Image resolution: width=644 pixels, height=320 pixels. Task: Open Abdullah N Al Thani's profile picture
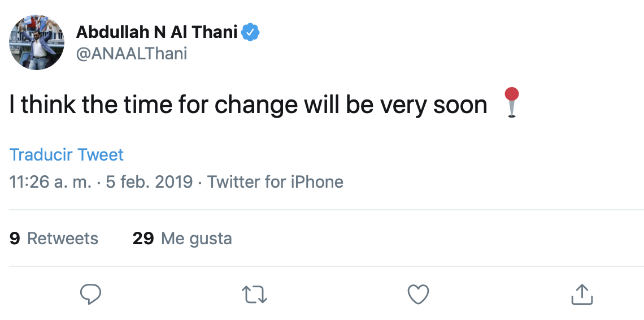pos(36,43)
